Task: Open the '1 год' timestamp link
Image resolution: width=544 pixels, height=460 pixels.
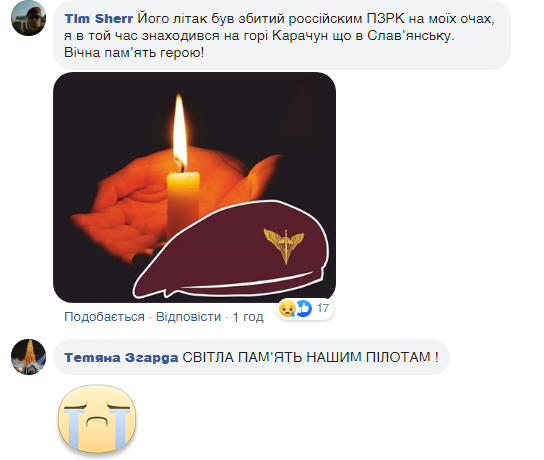Action: coord(248,317)
